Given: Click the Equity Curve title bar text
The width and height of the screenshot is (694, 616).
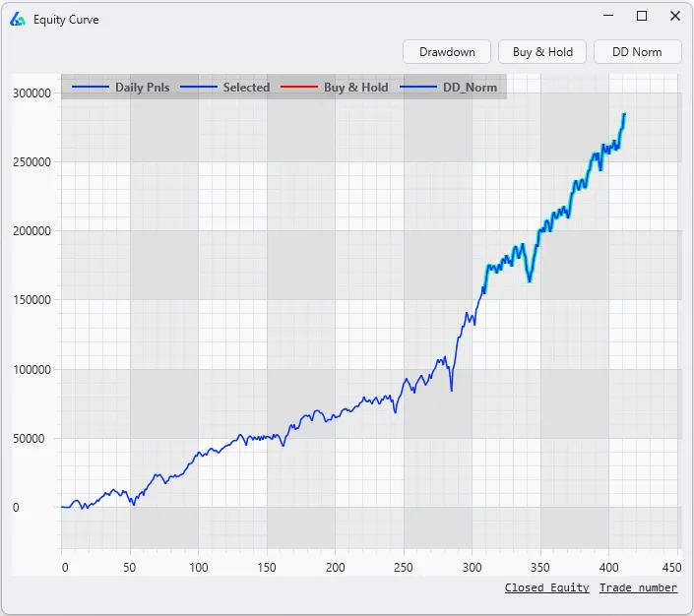Looking at the screenshot, I should click(x=66, y=19).
